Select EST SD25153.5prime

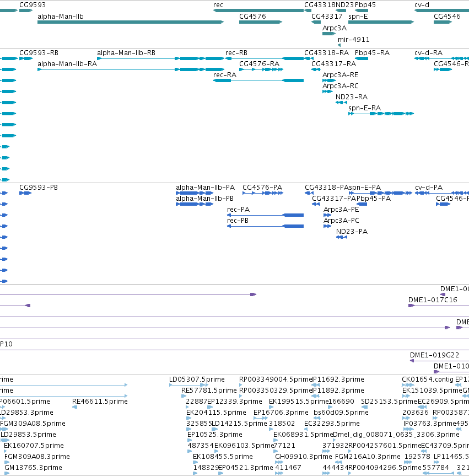[389, 402]
